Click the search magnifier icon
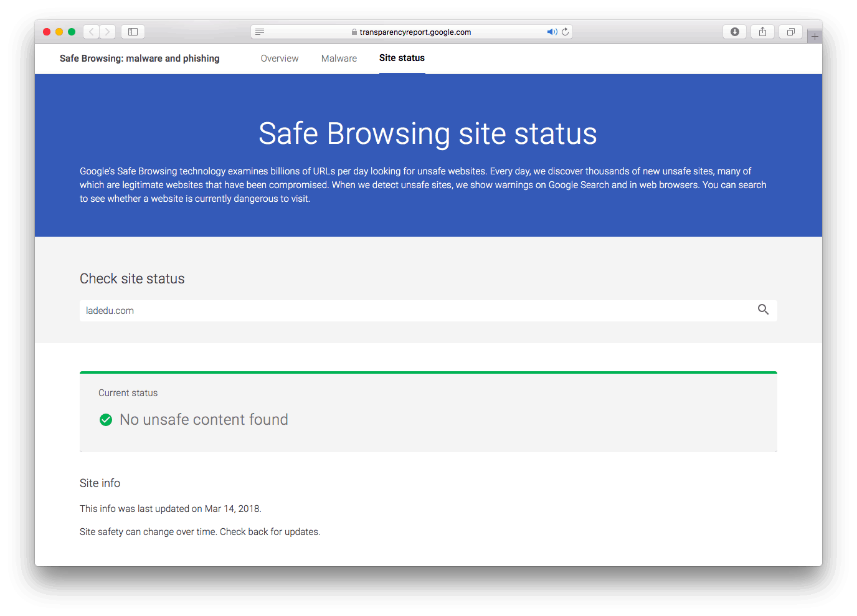The width and height of the screenshot is (857, 616). click(763, 310)
